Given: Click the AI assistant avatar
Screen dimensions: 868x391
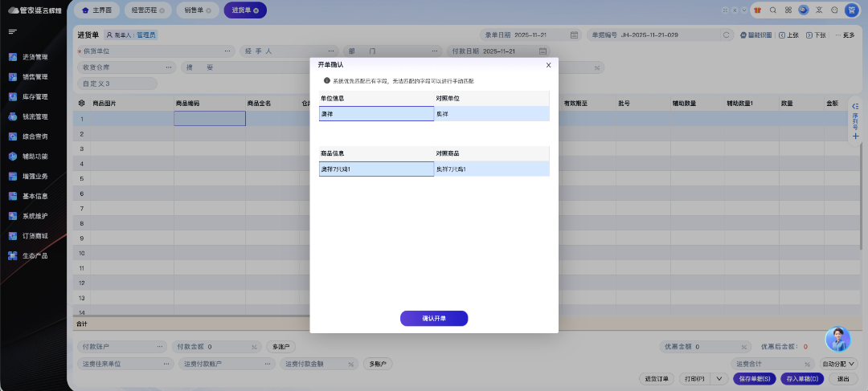Looking at the screenshot, I should (837, 339).
